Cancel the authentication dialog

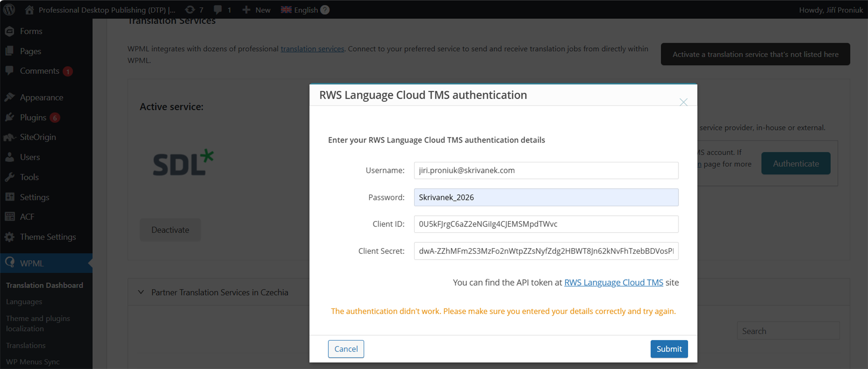tap(346, 349)
